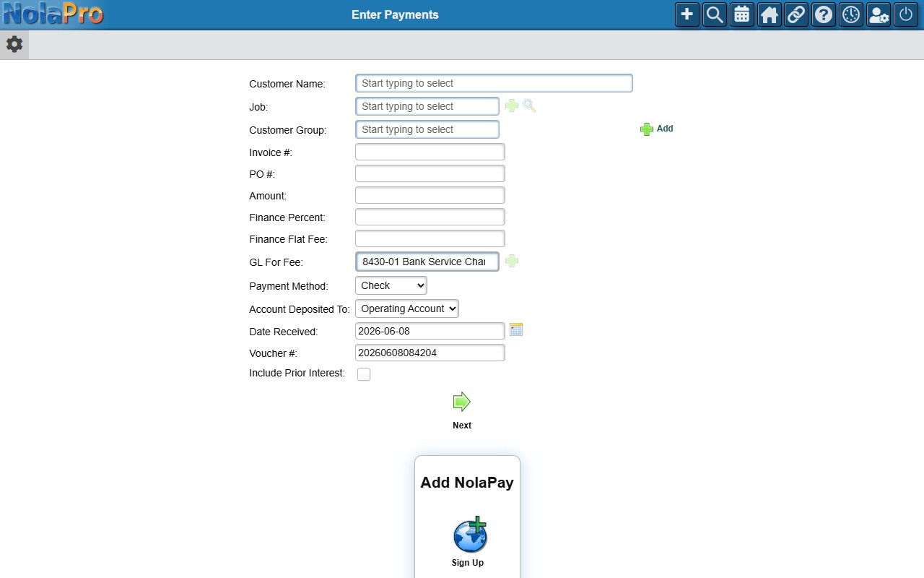Click the PO # input field

430,173
